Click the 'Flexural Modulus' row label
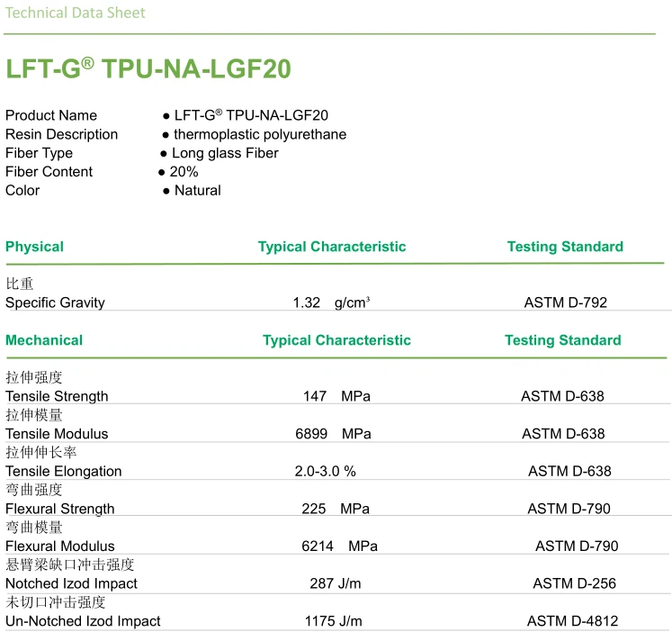Image resolution: width=672 pixels, height=632 pixels. 60,546
